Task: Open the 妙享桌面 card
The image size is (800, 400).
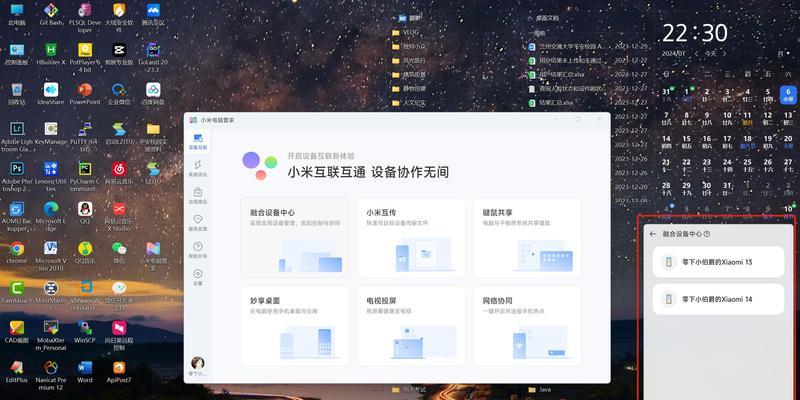Action: pyautogui.click(x=295, y=326)
